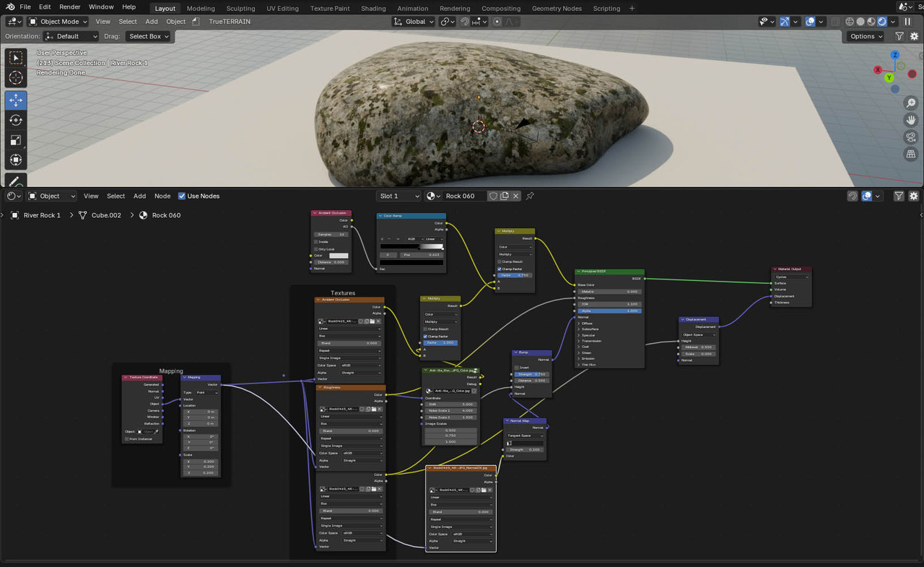This screenshot has width=924, height=567.
Task: Toggle orthographic grid view gizmo
Action: point(911,154)
